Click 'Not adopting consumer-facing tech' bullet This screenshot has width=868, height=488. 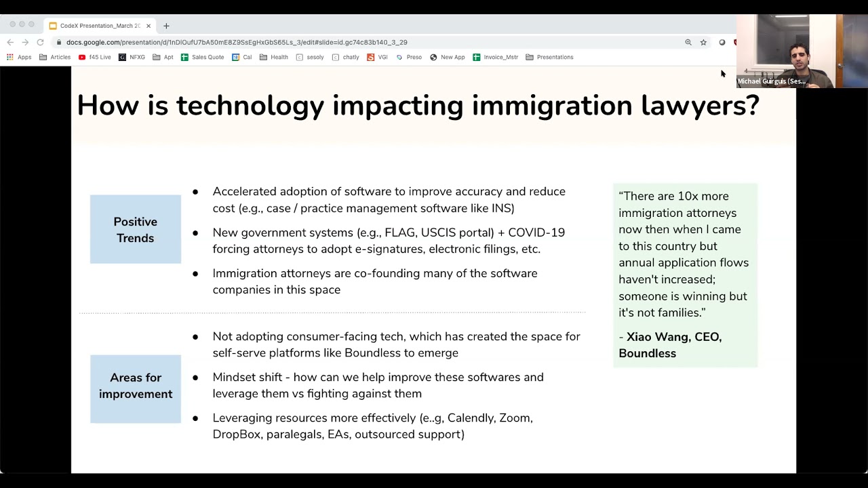pos(396,344)
